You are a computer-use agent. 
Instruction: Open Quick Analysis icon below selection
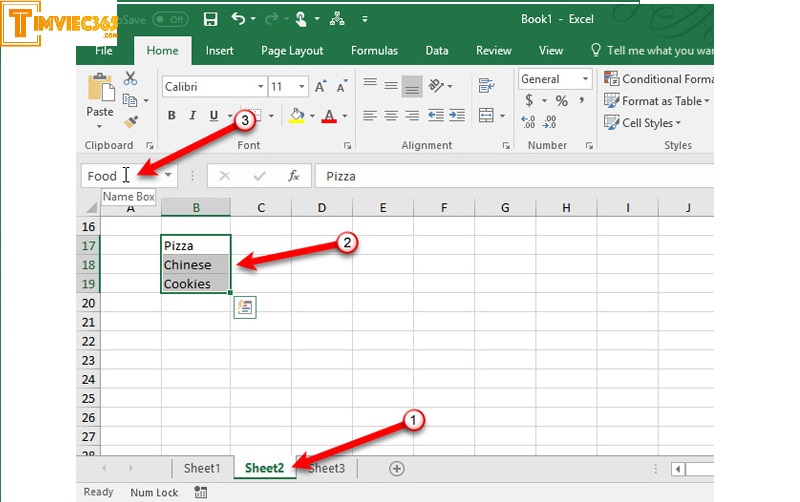pos(245,308)
